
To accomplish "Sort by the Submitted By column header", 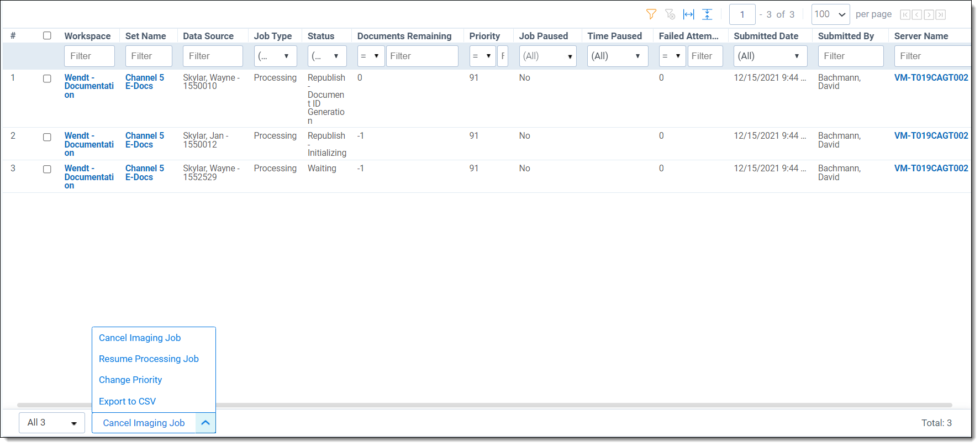I will pos(846,36).
